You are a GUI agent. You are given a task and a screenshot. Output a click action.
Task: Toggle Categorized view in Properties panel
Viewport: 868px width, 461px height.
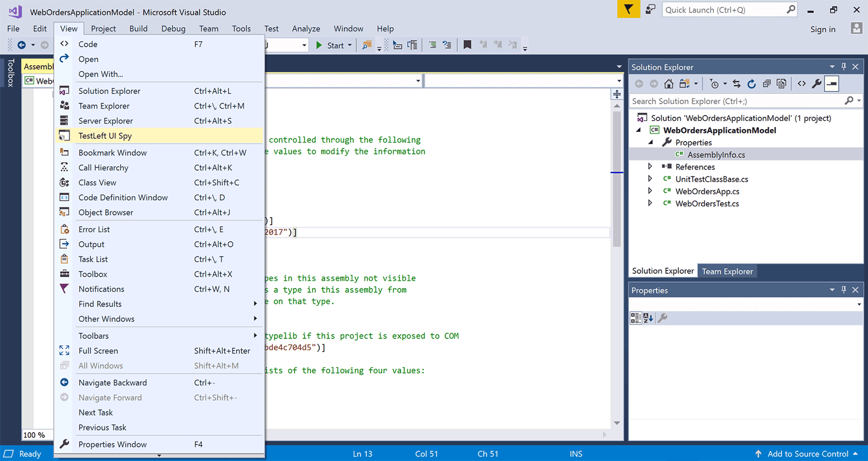tap(635, 318)
